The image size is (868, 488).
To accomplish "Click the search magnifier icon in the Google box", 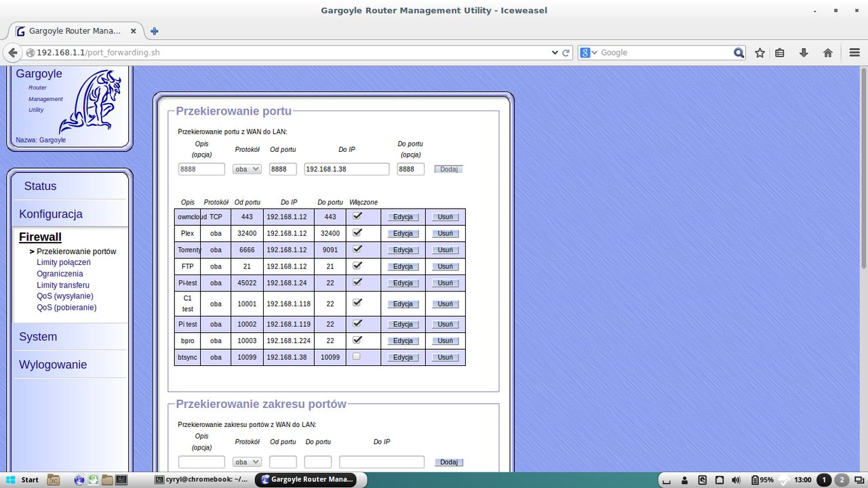I will (739, 52).
